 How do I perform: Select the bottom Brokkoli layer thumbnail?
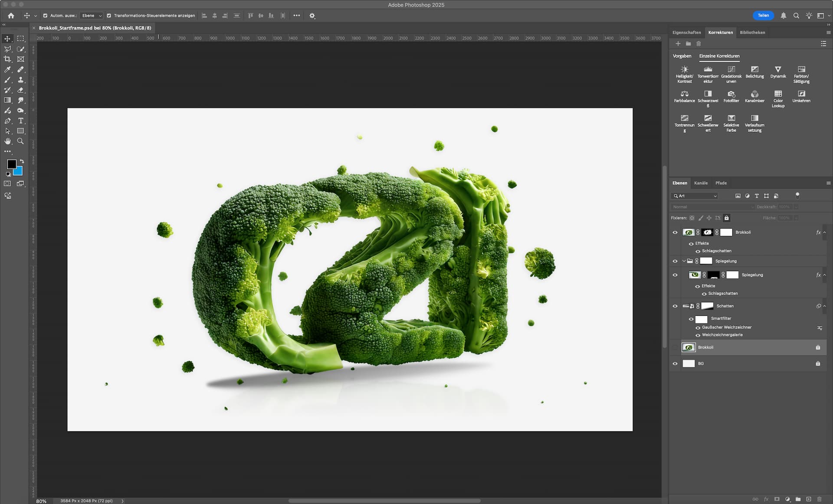tap(689, 347)
